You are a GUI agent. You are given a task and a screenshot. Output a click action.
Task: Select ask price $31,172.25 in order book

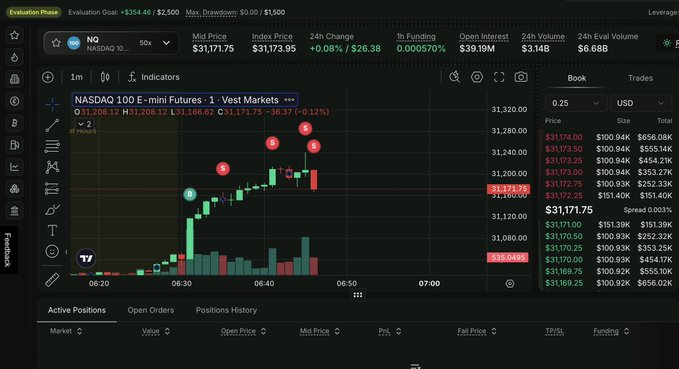[563, 196]
